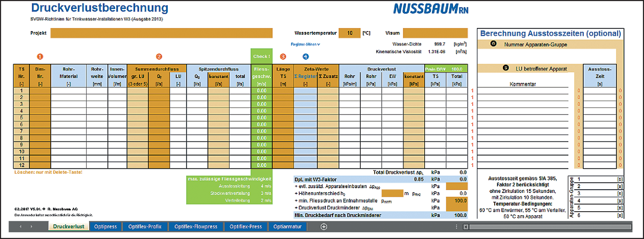Click 'max. zulässige Fliessgeschwindigkeit' green heading
The image size is (644, 239).
point(230,179)
